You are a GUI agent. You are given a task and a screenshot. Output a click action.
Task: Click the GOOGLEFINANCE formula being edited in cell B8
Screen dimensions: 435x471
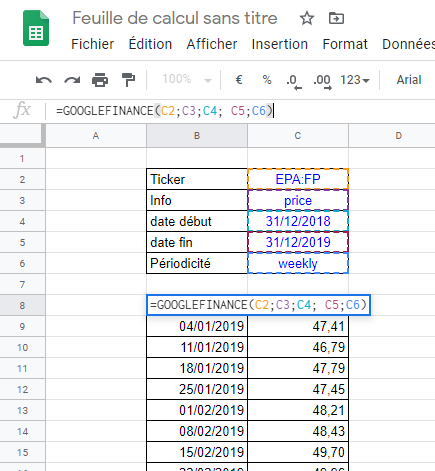pyautogui.click(x=259, y=305)
